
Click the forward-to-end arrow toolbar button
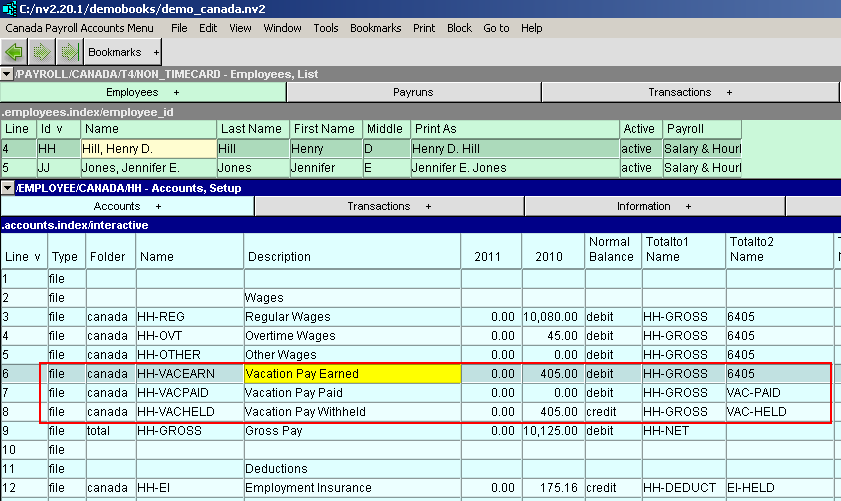[x=68, y=51]
